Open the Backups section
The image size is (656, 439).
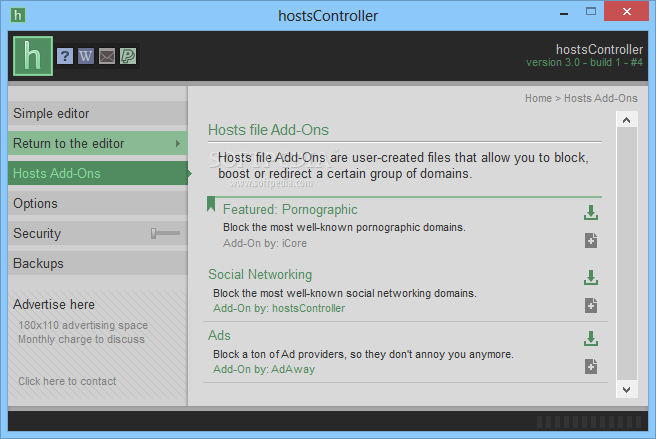(x=97, y=263)
